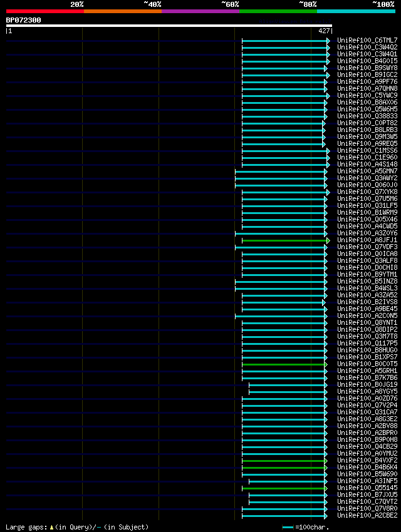Click the green alignment bar for UniRef100_B0C0T5
Viewport: 401px width, 532px height.
[x=284, y=364]
